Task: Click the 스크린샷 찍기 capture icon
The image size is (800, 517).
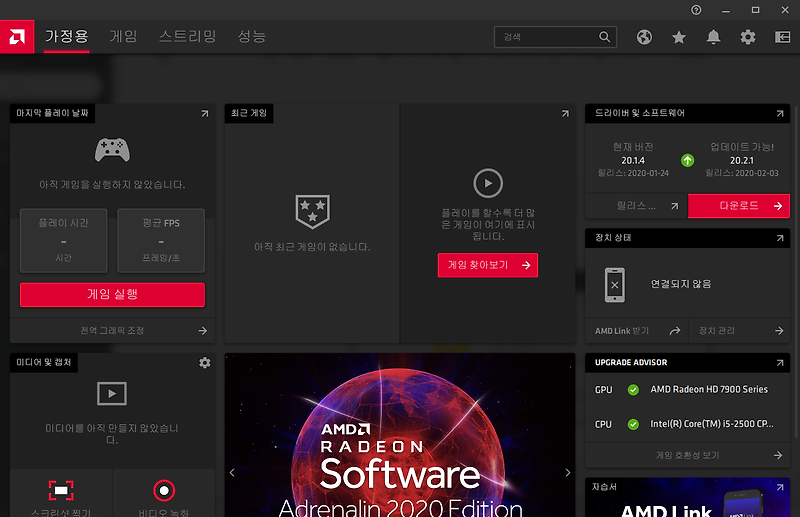Action: click(61, 490)
